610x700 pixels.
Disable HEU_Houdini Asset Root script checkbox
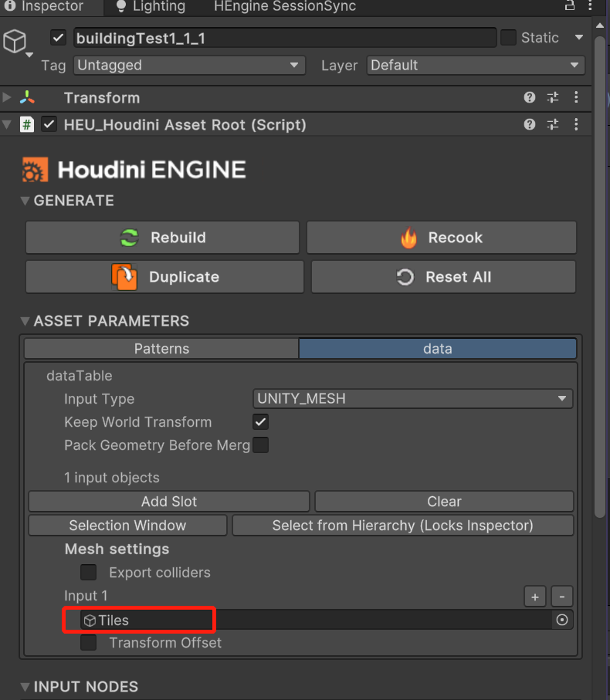click(x=49, y=124)
